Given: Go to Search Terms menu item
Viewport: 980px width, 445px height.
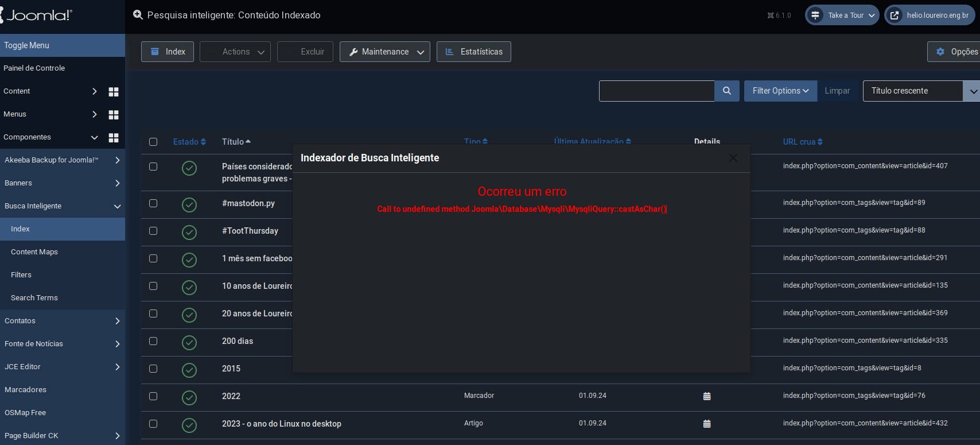Looking at the screenshot, I should click(x=34, y=297).
